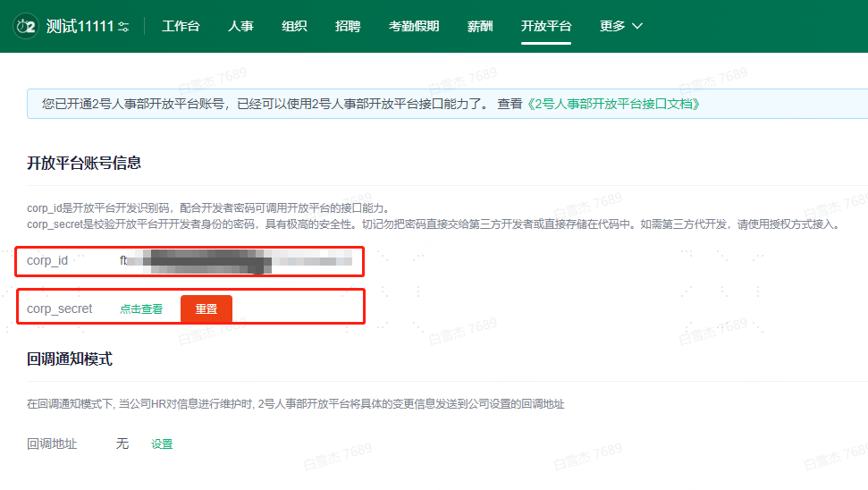Click the company name 测试11111

(80, 26)
